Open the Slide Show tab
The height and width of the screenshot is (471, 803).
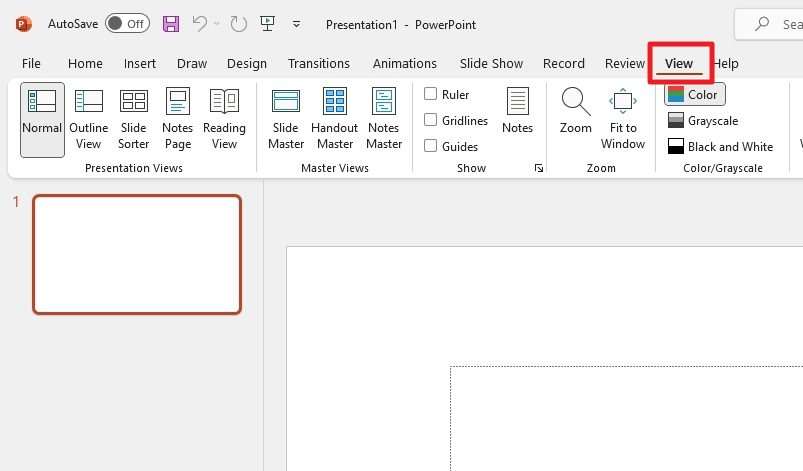click(491, 63)
